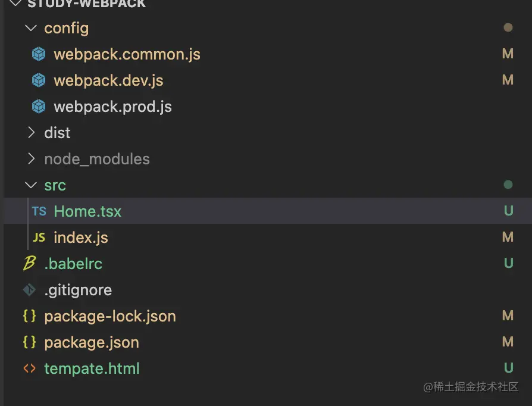Click the untracked U badge on .babelrc
Screen dimensions: 532x406
tap(508, 263)
